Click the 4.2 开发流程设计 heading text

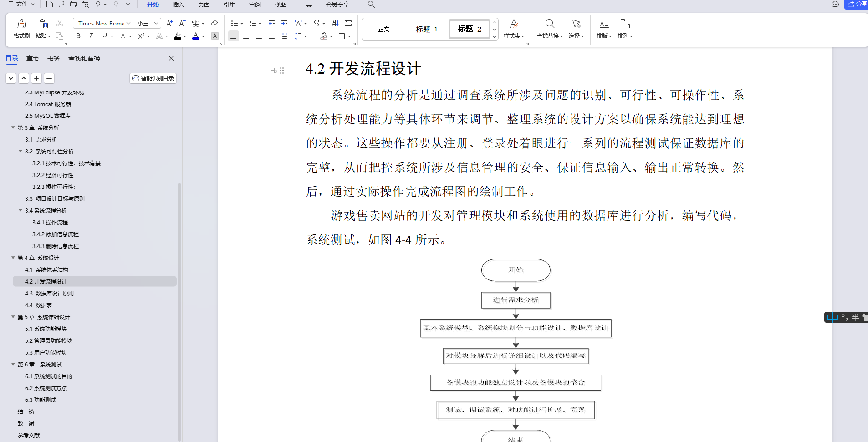click(x=363, y=69)
